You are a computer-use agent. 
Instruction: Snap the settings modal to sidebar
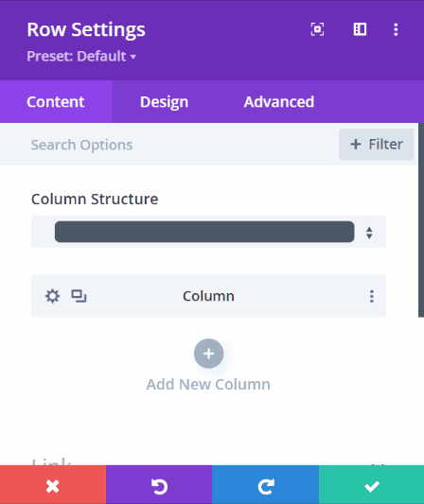click(360, 29)
